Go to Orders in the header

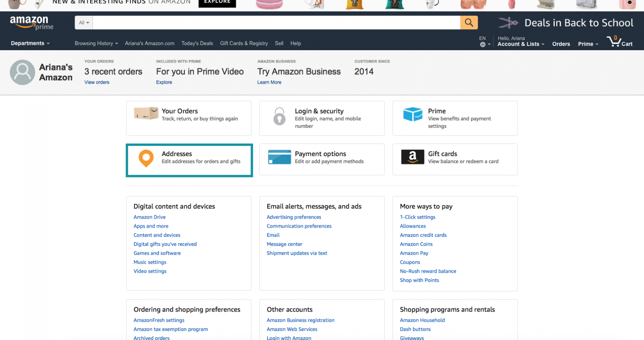click(561, 44)
